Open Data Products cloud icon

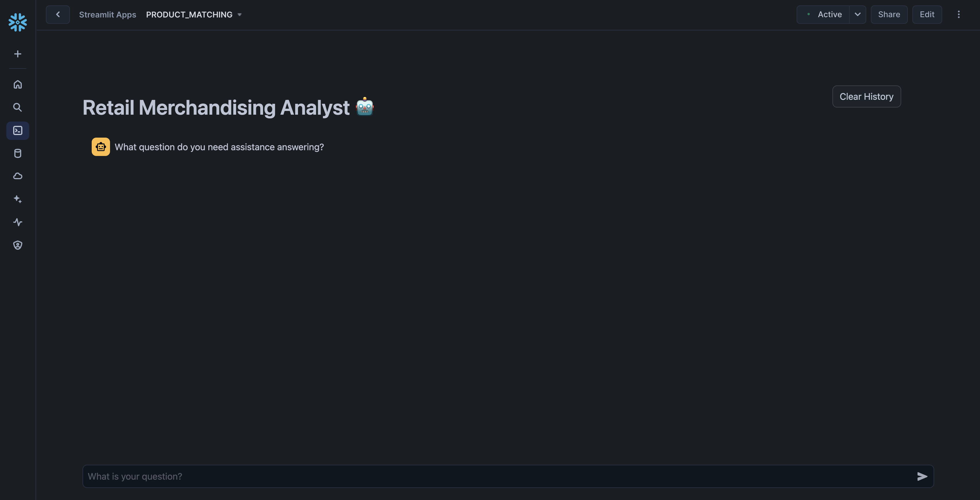tap(17, 176)
